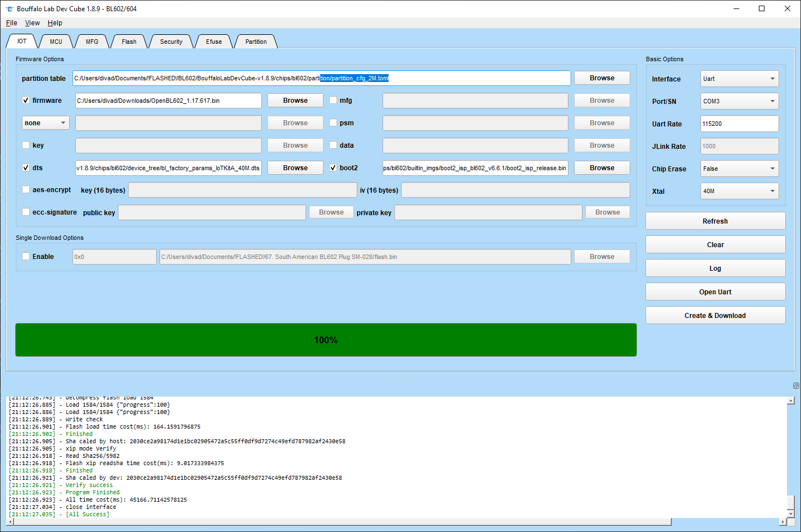The width and height of the screenshot is (801, 532).
Task: Click the Open Uart button
Action: click(x=715, y=292)
